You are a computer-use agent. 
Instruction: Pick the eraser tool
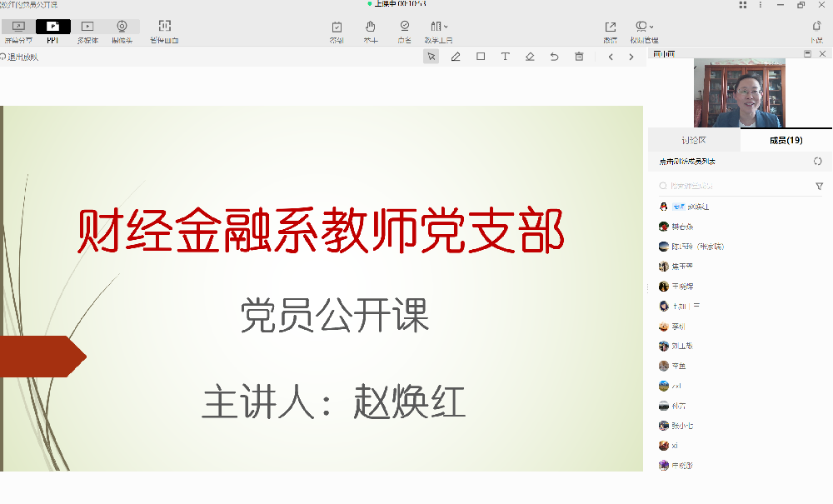(530, 57)
